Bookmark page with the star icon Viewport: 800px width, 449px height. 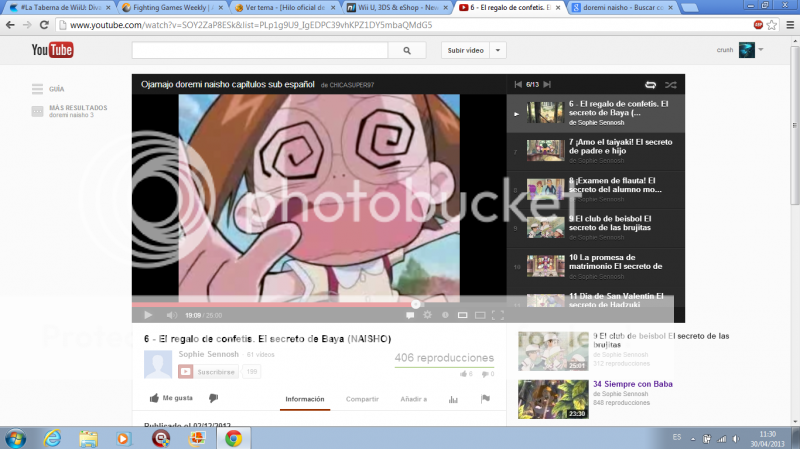point(772,24)
